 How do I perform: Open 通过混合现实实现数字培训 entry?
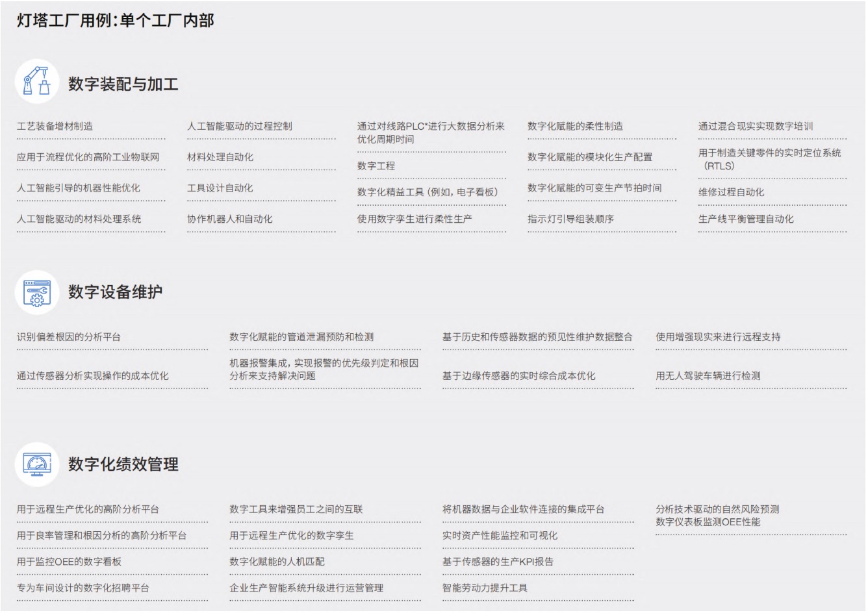[755, 126]
